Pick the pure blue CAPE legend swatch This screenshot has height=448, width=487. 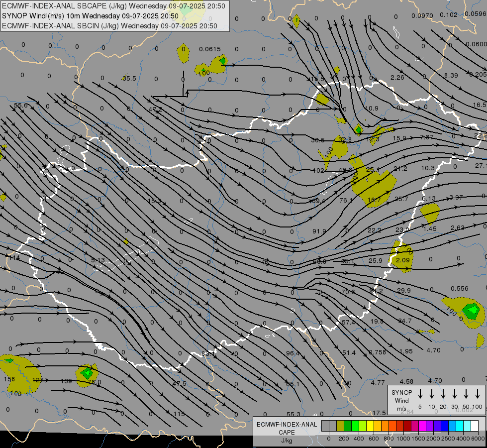pos(444,426)
